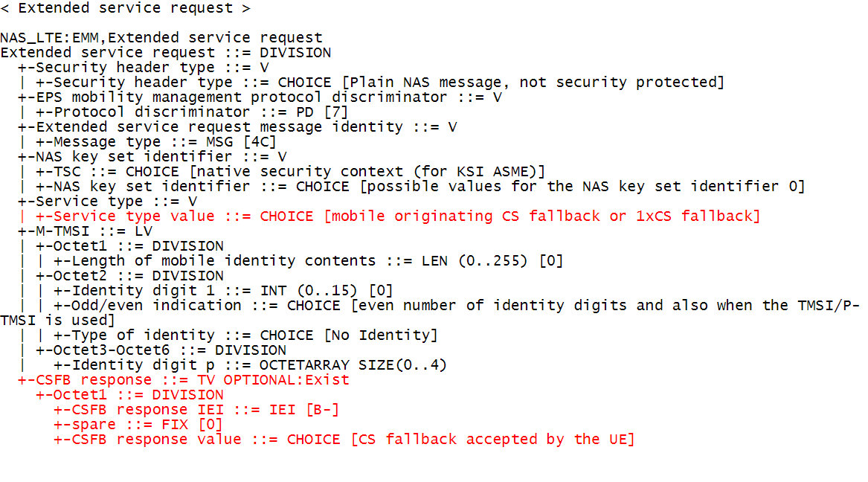
Task: Click the TSC native security context entry
Action: click(x=291, y=172)
